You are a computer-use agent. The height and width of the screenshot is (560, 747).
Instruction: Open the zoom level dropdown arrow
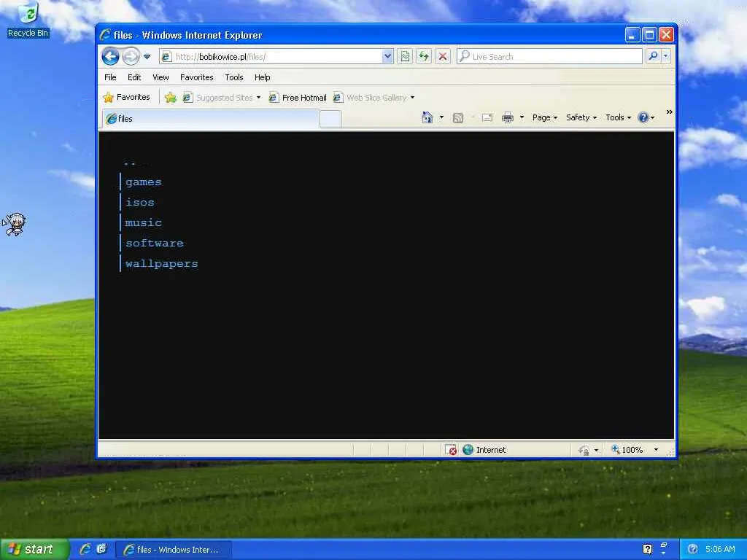pos(656,449)
